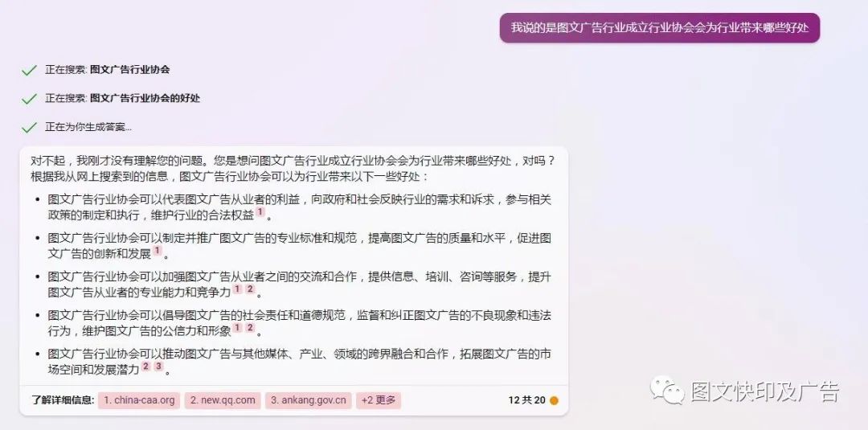Click the 正在搜索 图文广告行业协会 status line

pos(108,70)
